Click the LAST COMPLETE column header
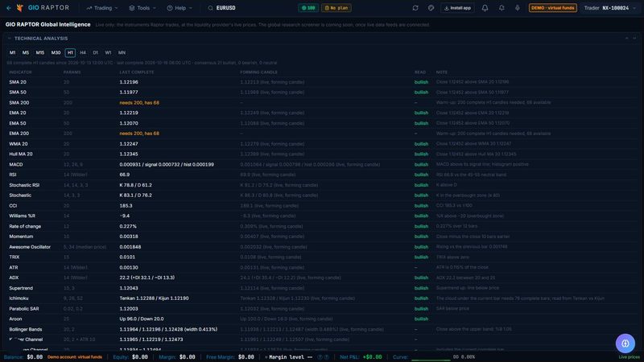 coord(137,72)
